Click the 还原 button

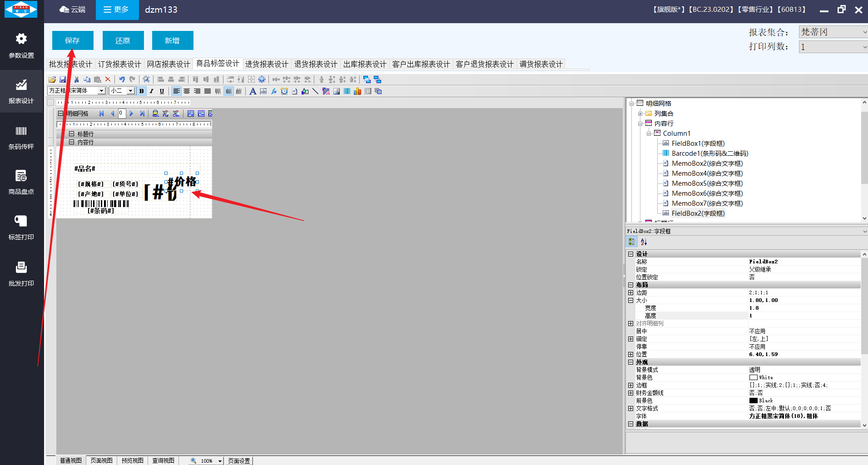click(x=123, y=40)
